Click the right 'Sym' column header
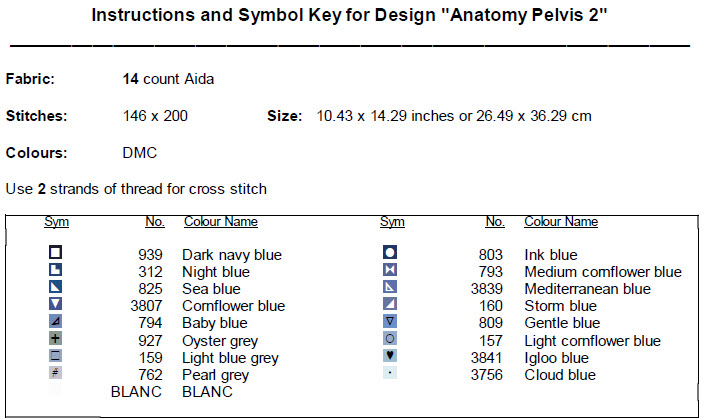This screenshot has width=705, height=420. click(392, 222)
